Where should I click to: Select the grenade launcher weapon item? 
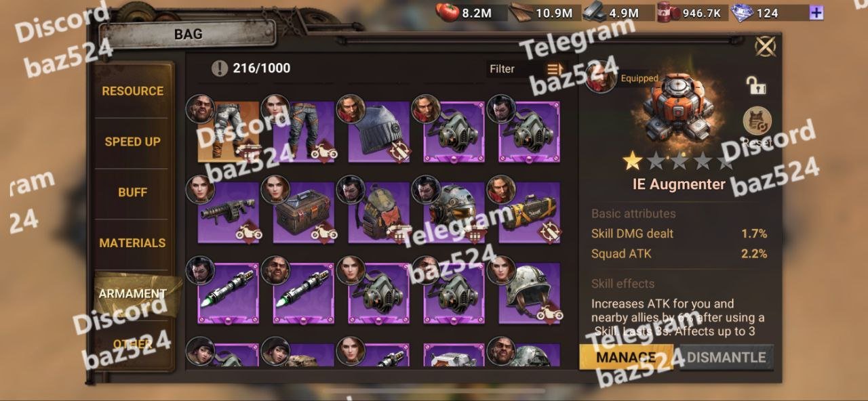coord(228,213)
